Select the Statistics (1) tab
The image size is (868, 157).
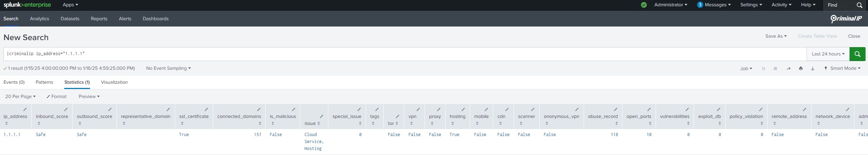77,82
